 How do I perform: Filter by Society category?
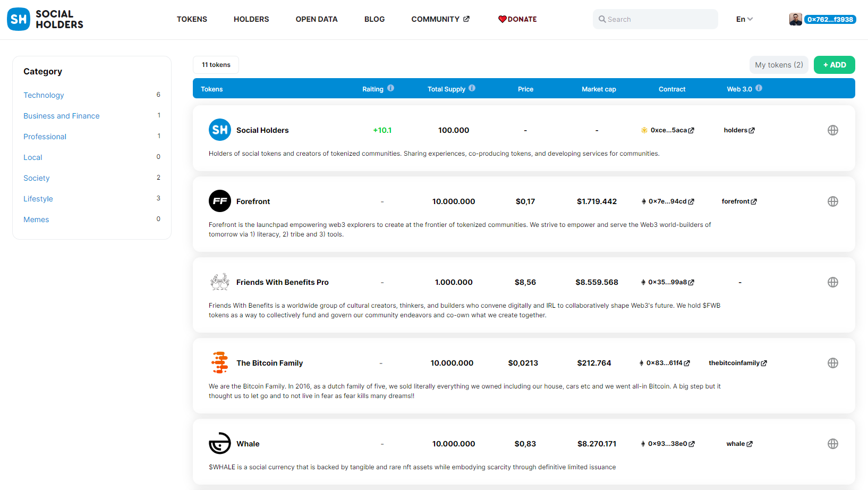[x=37, y=178]
